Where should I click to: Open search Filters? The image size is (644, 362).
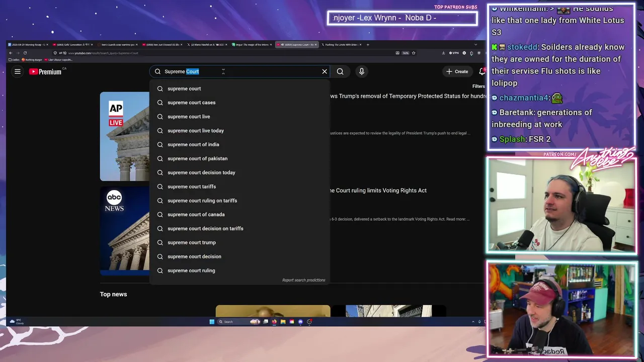click(478, 86)
